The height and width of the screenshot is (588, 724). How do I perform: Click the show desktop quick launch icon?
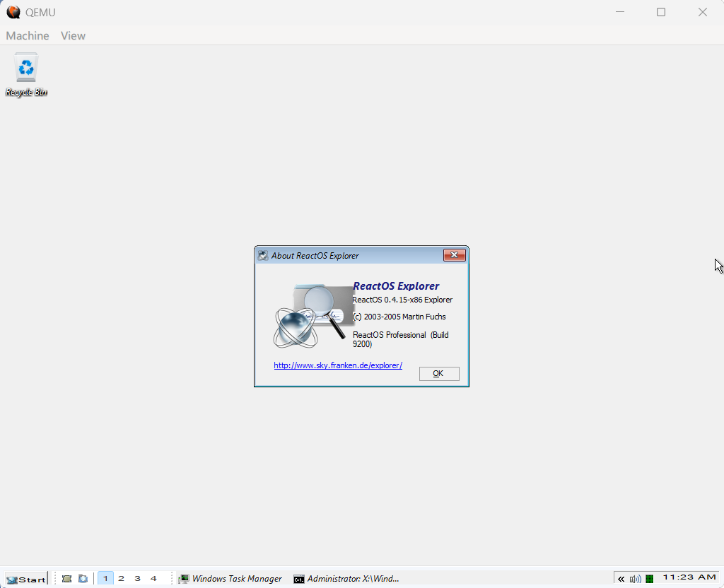(x=67, y=578)
